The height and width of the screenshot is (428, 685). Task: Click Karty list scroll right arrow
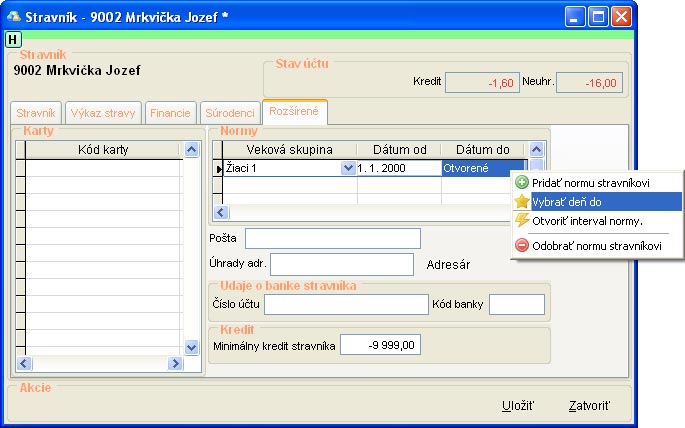[175, 363]
